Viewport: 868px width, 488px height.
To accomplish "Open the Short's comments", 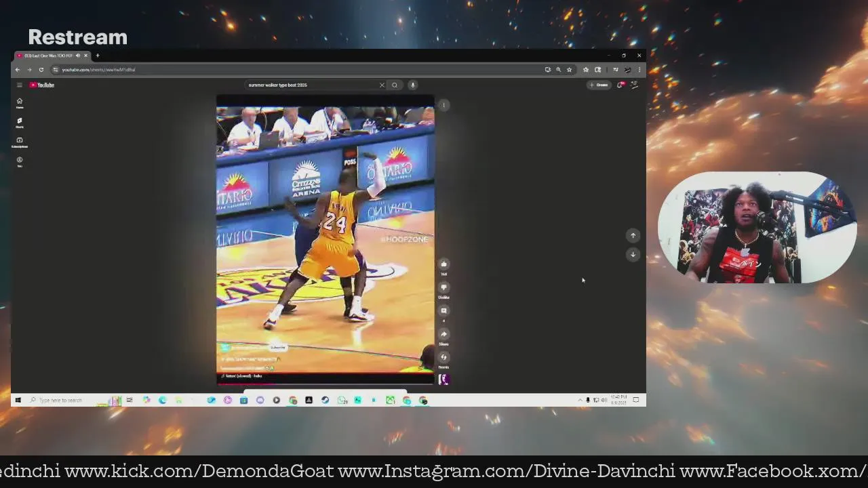I will click(444, 311).
